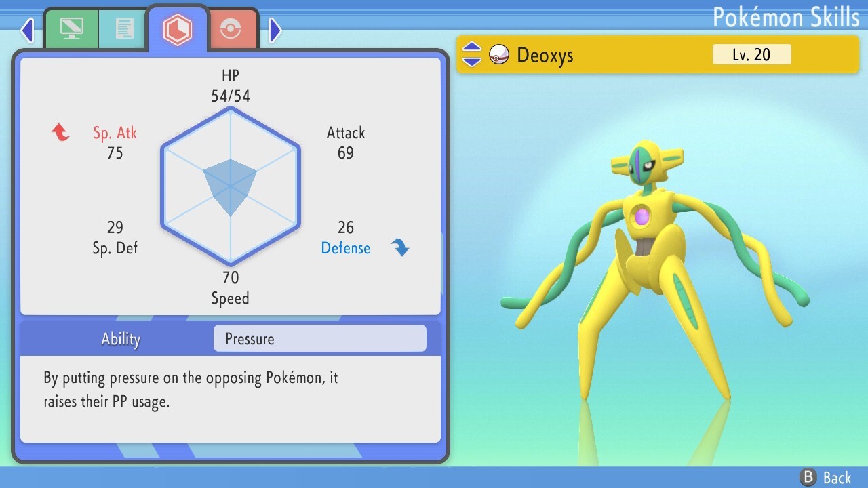868x488 pixels.
Task: Click the Speed stat label
Action: (x=231, y=298)
